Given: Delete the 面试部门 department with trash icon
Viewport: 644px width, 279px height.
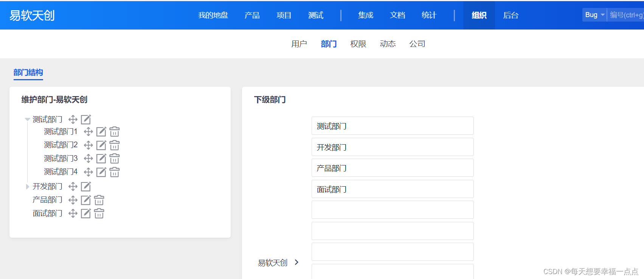Looking at the screenshot, I should coord(99,214).
